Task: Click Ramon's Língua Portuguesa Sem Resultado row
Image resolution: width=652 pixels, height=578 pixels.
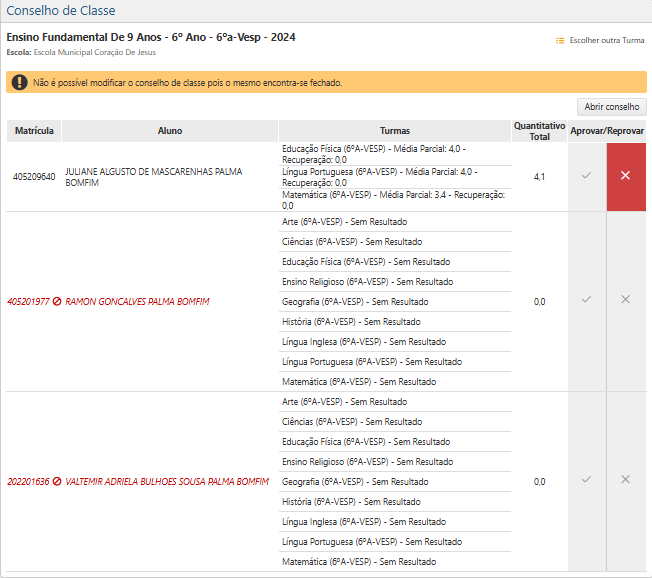Action: pos(395,361)
